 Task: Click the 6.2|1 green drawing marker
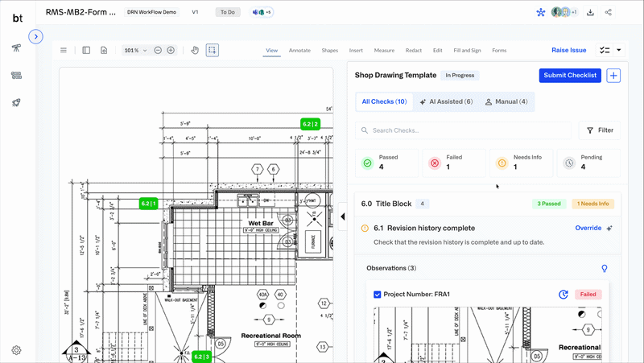pyautogui.click(x=148, y=204)
